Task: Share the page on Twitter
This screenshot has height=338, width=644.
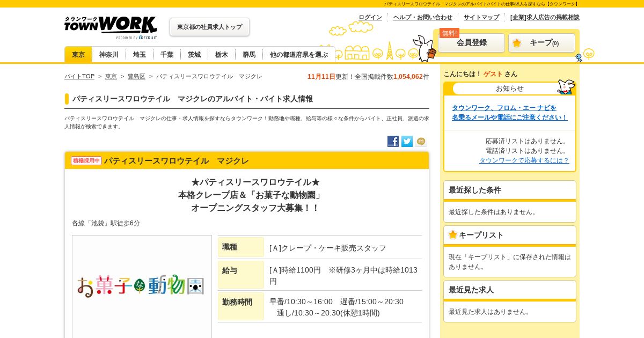Action: tap(407, 142)
